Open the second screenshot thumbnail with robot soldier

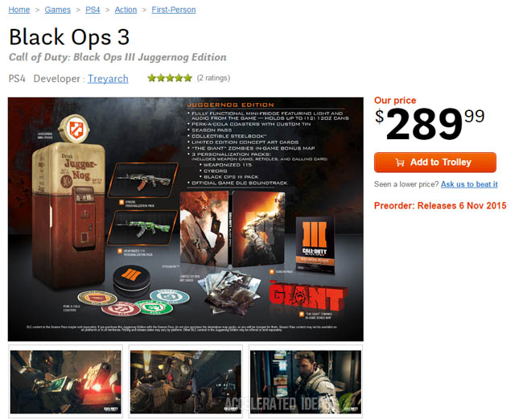click(x=186, y=381)
